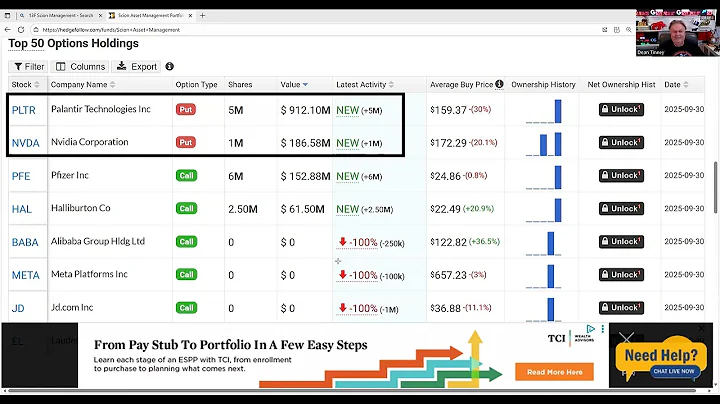Open the HAL stock link
This screenshot has height=404, width=720.
click(x=22, y=209)
